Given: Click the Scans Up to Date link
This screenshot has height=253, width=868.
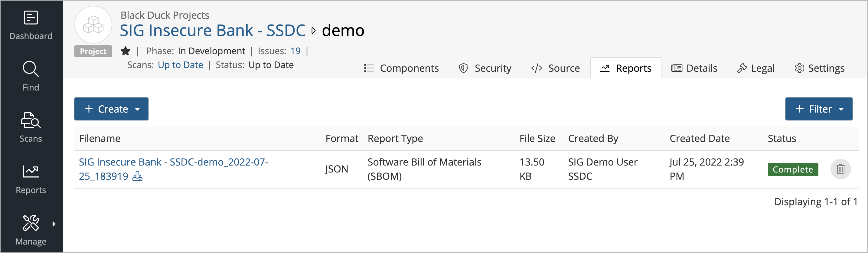Looking at the screenshot, I should coord(180,65).
